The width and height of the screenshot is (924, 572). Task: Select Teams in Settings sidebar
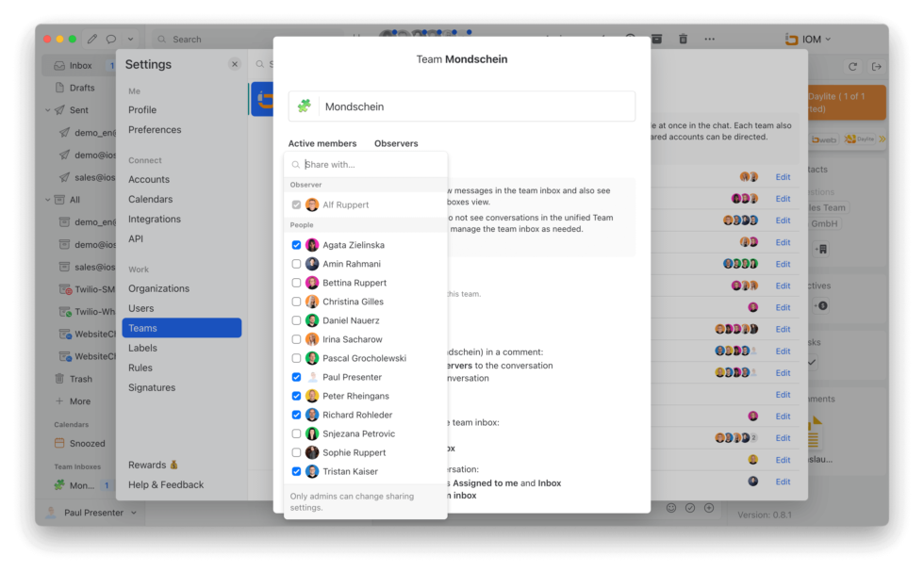click(x=181, y=328)
